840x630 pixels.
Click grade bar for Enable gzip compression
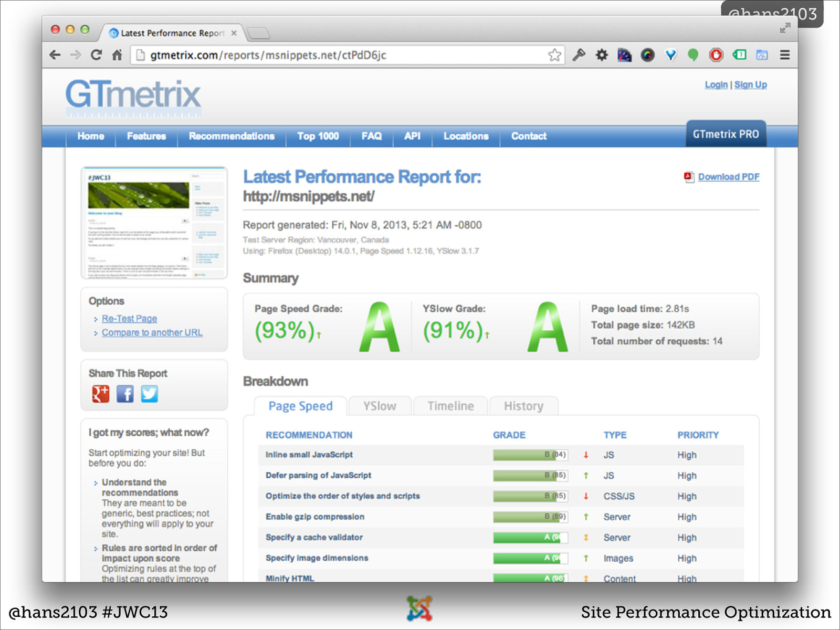click(x=530, y=517)
